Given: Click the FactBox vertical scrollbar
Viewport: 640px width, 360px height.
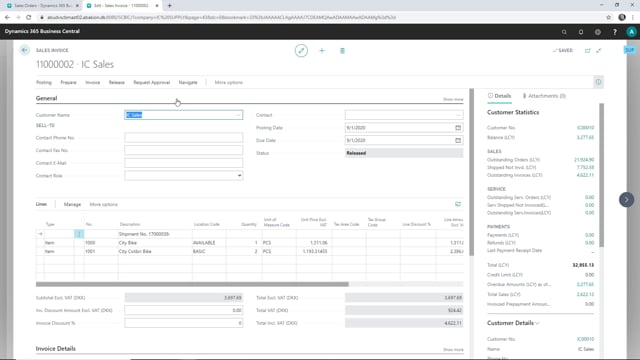Looking at the screenshot, I should [601, 175].
